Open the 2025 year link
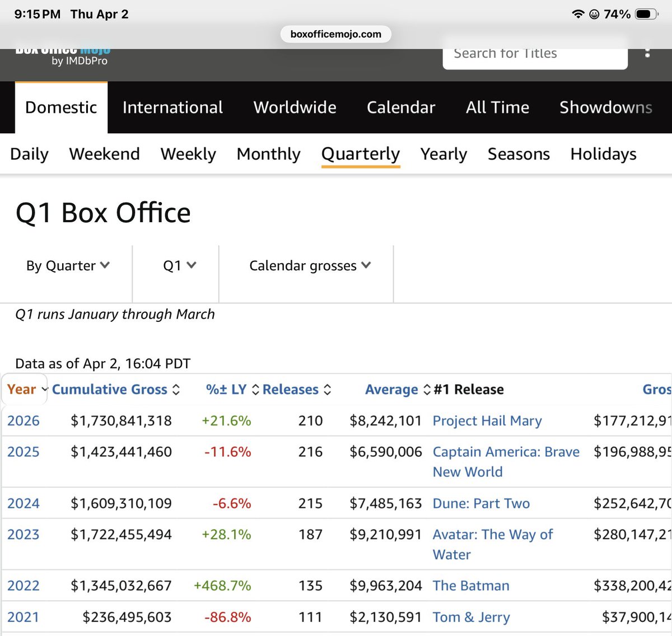672x636 pixels. click(x=23, y=452)
